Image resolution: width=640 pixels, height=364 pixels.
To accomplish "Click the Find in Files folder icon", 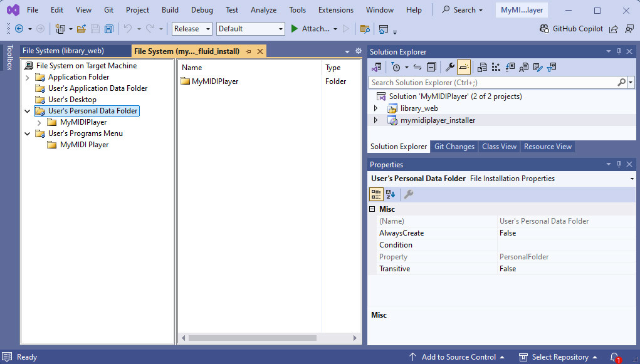I will pyautogui.click(x=365, y=29).
